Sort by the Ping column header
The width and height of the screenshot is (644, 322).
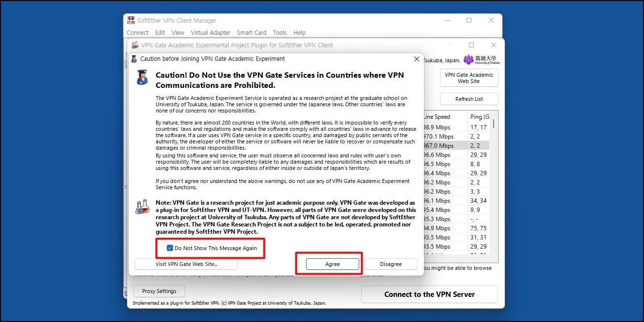click(479, 117)
